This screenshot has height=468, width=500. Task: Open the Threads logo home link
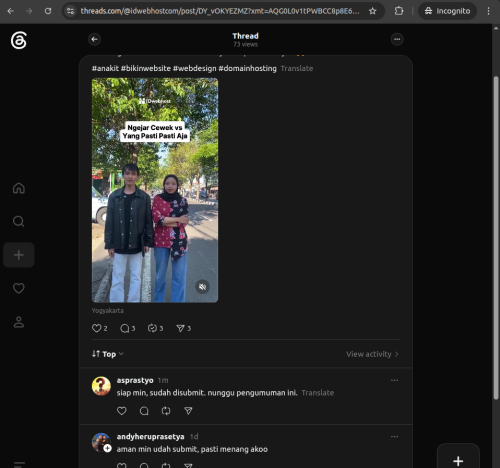[19, 40]
